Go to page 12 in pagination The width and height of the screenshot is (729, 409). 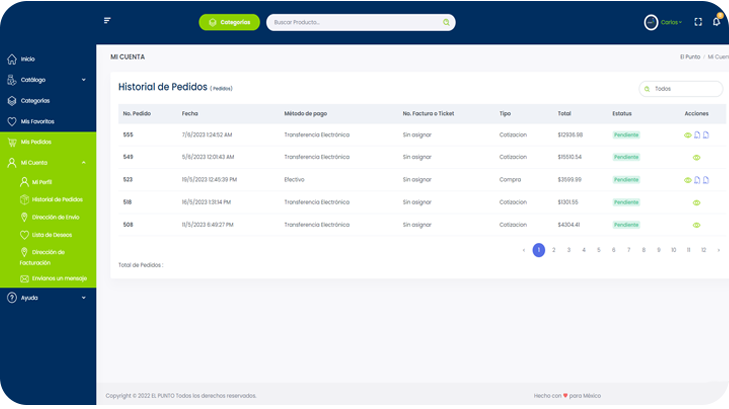tap(703, 250)
